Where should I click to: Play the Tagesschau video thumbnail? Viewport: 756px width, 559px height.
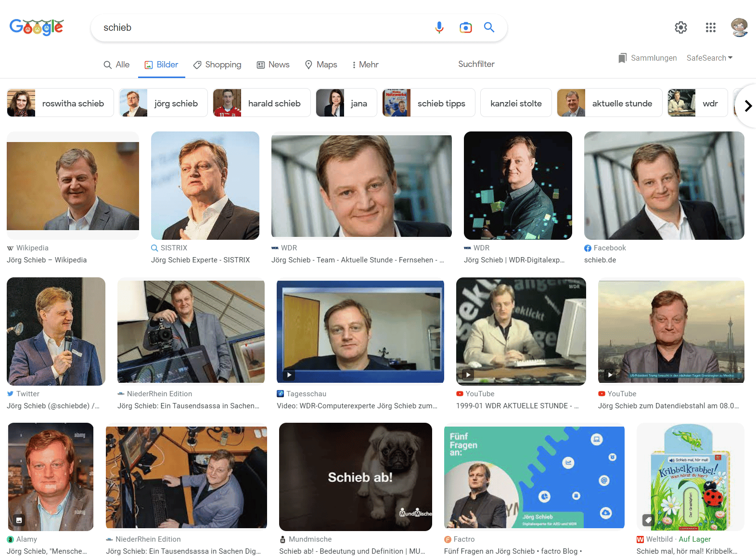(360, 332)
